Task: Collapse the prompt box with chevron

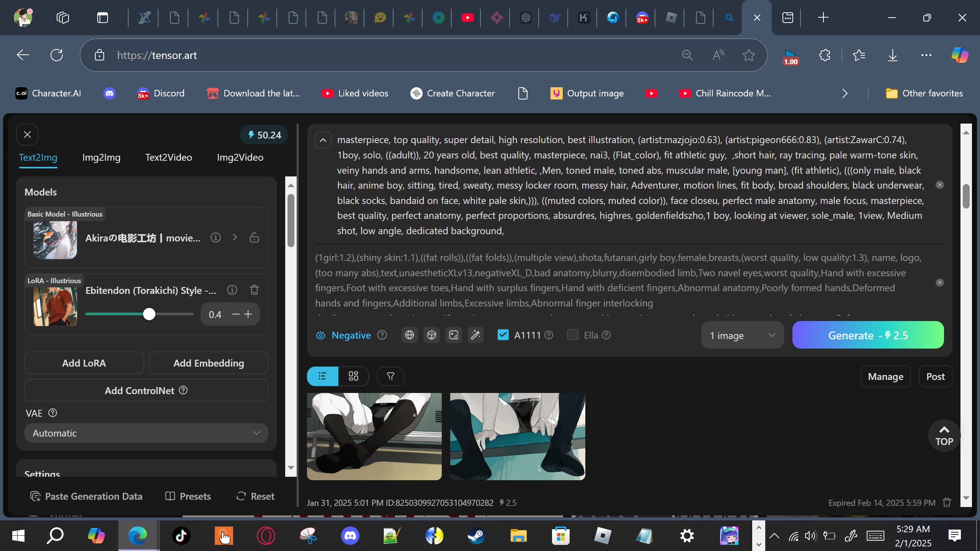Action: pyautogui.click(x=323, y=140)
